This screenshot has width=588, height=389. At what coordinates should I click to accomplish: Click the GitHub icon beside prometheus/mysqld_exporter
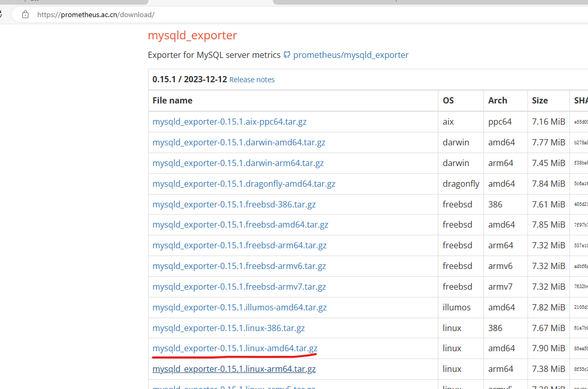(x=287, y=55)
